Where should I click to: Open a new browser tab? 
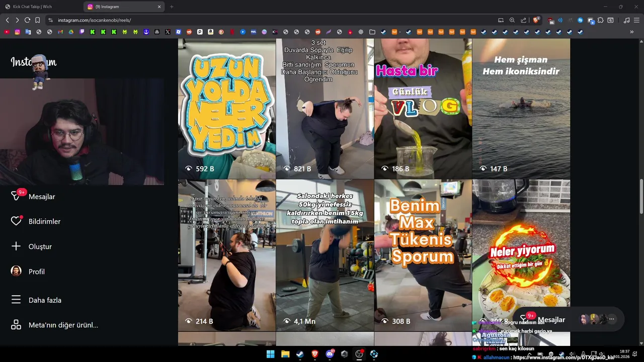click(x=172, y=7)
